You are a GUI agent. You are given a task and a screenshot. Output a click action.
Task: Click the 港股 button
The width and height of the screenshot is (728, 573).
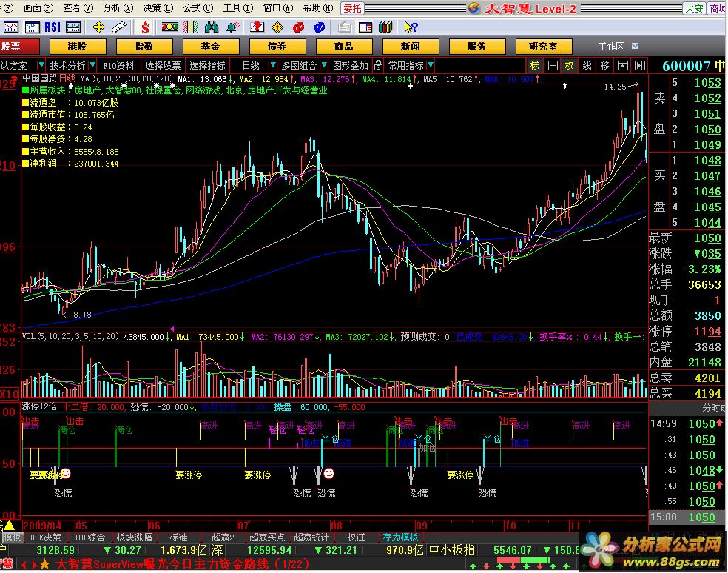(x=78, y=47)
